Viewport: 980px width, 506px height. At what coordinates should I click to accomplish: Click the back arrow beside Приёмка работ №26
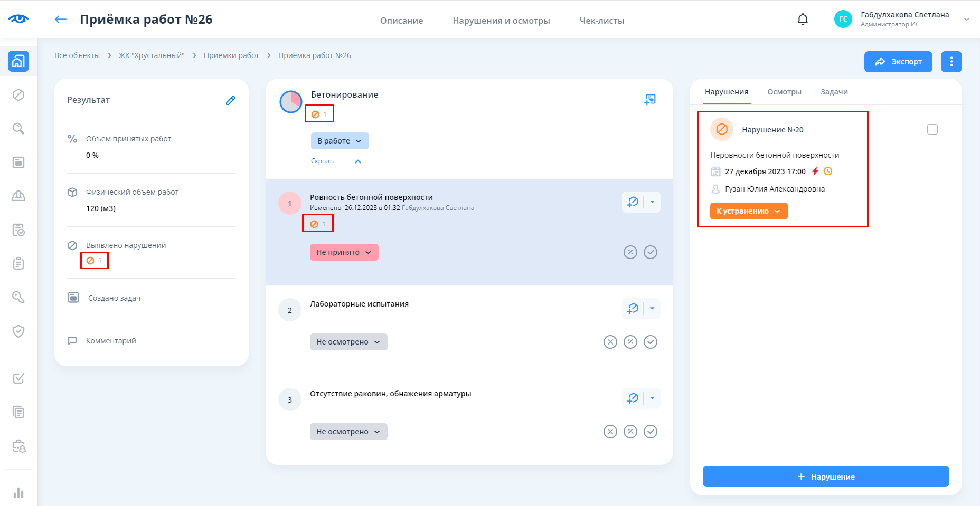[x=61, y=20]
